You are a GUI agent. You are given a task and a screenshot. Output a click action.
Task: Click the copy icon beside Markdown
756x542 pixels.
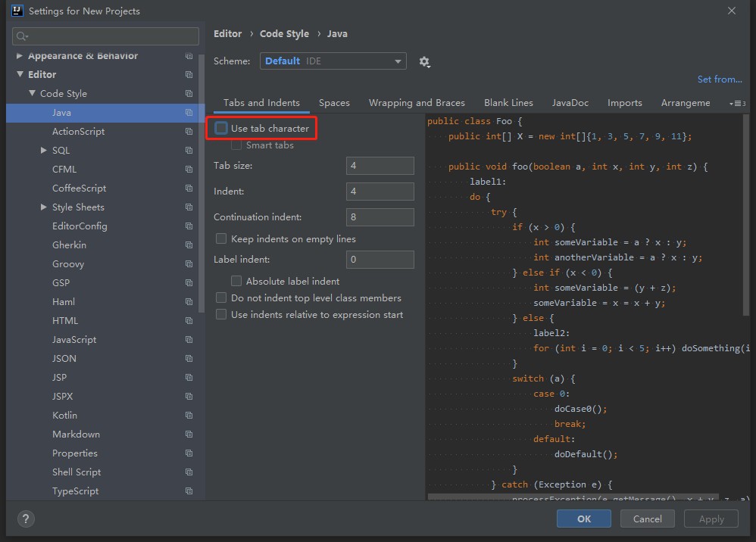click(x=189, y=435)
